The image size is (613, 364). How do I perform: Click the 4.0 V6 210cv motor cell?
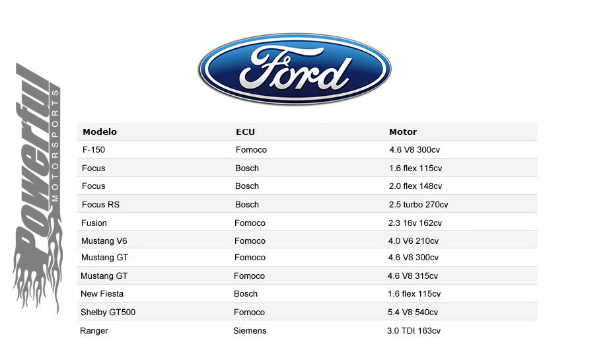[414, 241]
